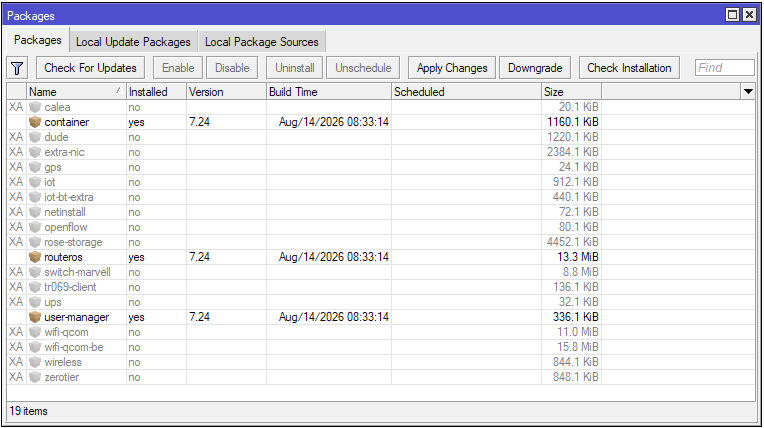Select the routeros package name

pos(63,257)
